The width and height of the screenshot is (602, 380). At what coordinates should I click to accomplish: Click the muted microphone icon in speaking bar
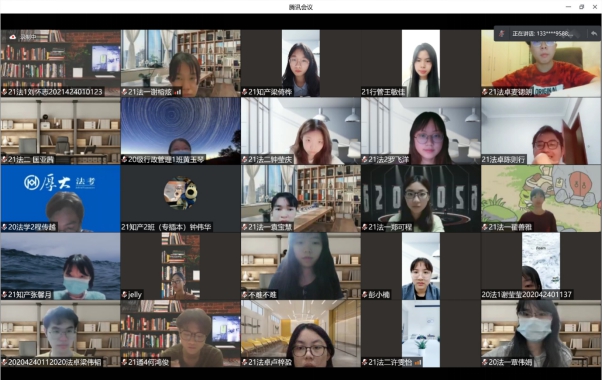pos(501,33)
